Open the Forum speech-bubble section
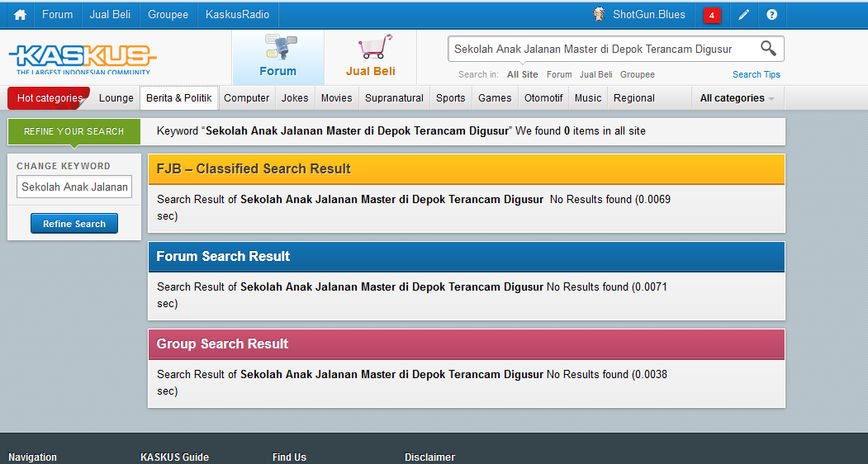This screenshot has width=868, height=464. coord(277,57)
